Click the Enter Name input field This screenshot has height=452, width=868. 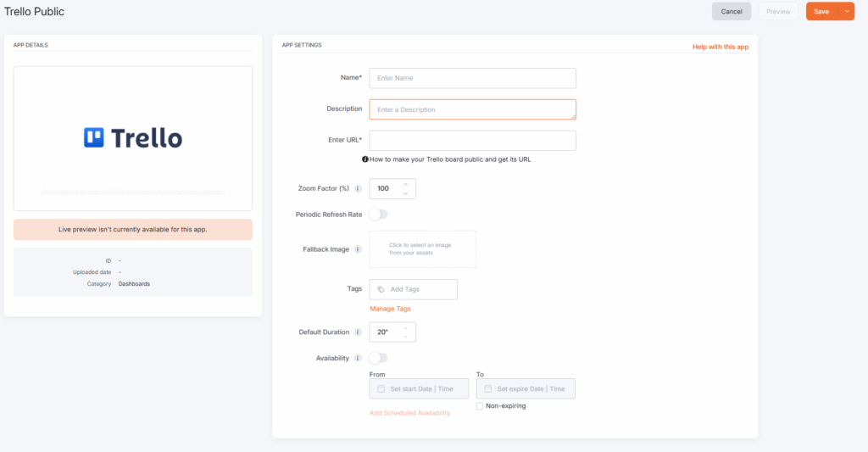tap(472, 78)
